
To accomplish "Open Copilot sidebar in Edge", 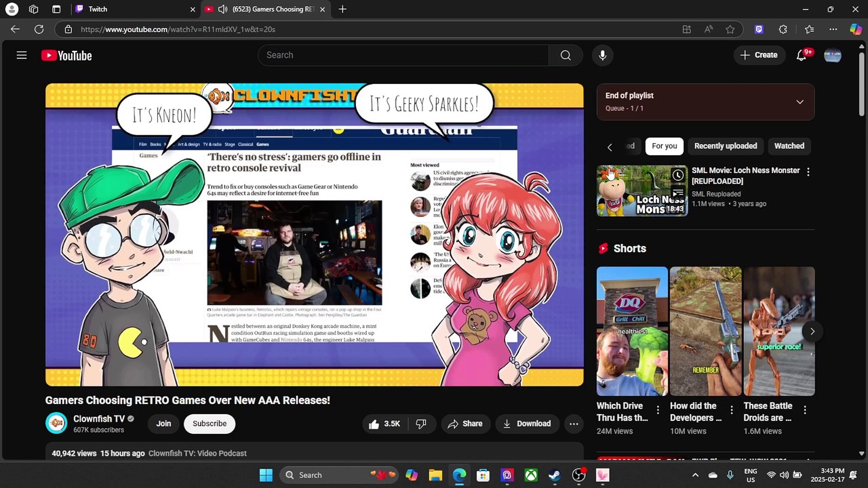I will point(855,29).
